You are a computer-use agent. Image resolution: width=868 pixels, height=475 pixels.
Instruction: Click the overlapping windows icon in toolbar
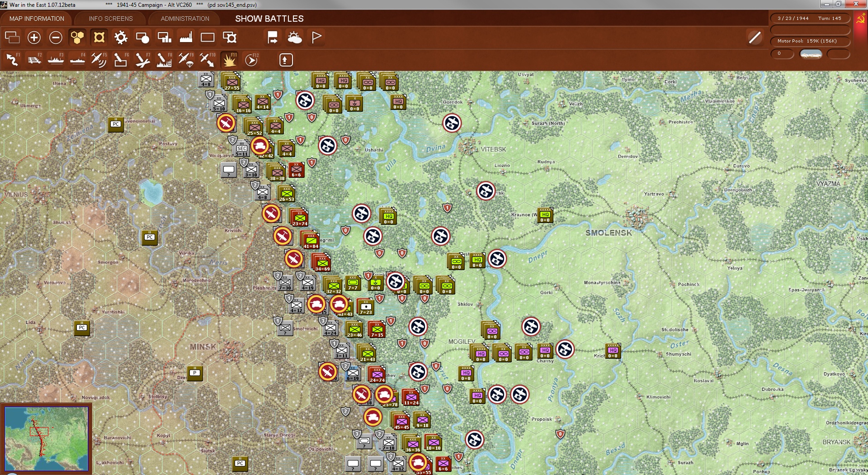(12, 37)
